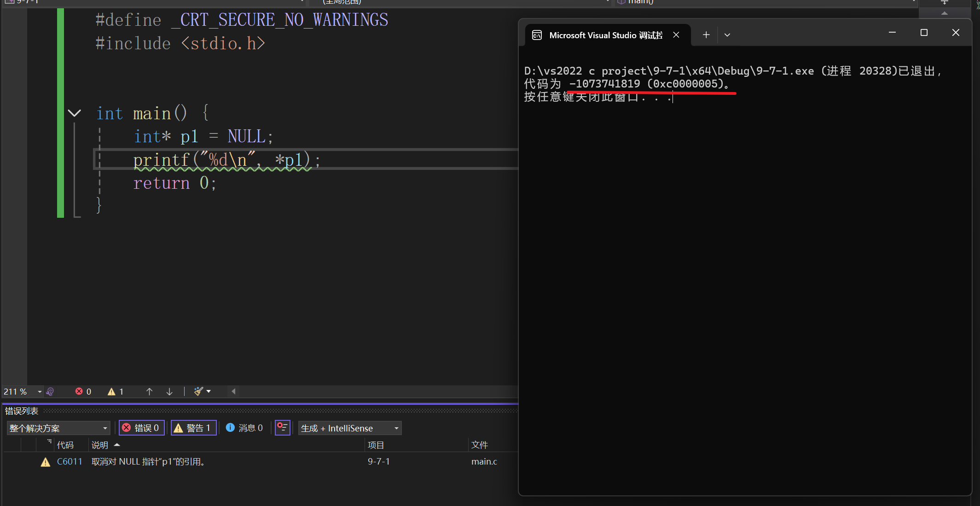Image resolution: width=980 pixels, height=506 pixels.
Task: Open the terminal profiles dropdown chevron
Action: click(x=727, y=35)
